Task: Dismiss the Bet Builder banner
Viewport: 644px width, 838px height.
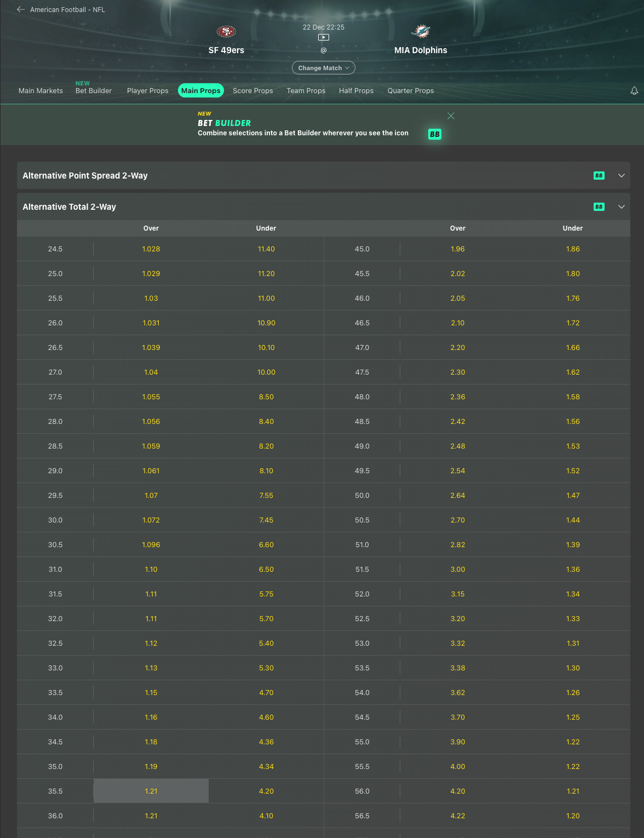Action: (451, 116)
